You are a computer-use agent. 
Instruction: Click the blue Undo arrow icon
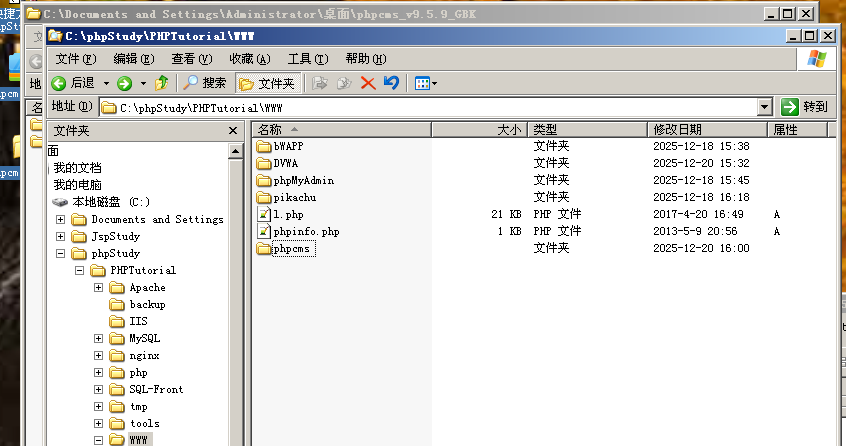392,83
